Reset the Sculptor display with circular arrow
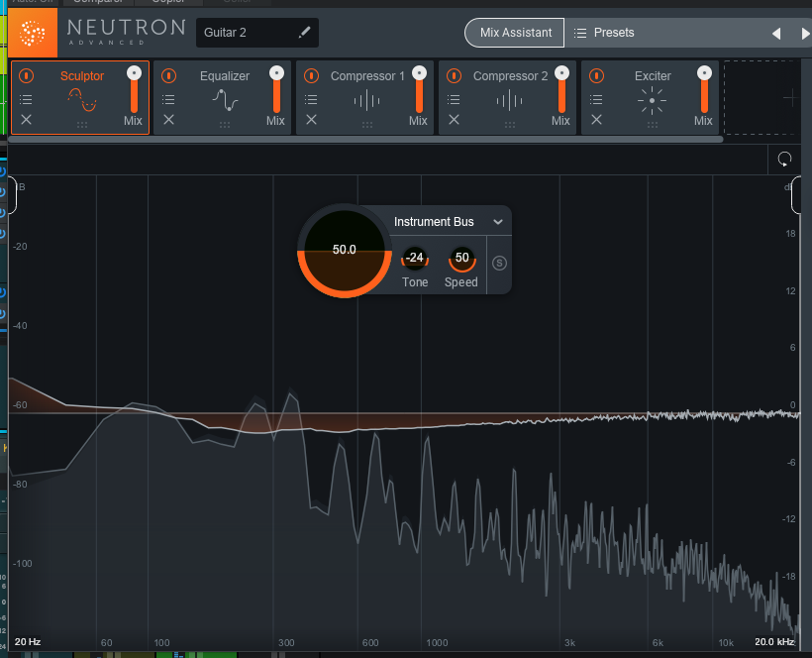This screenshot has width=812, height=658. [x=784, y=160]
